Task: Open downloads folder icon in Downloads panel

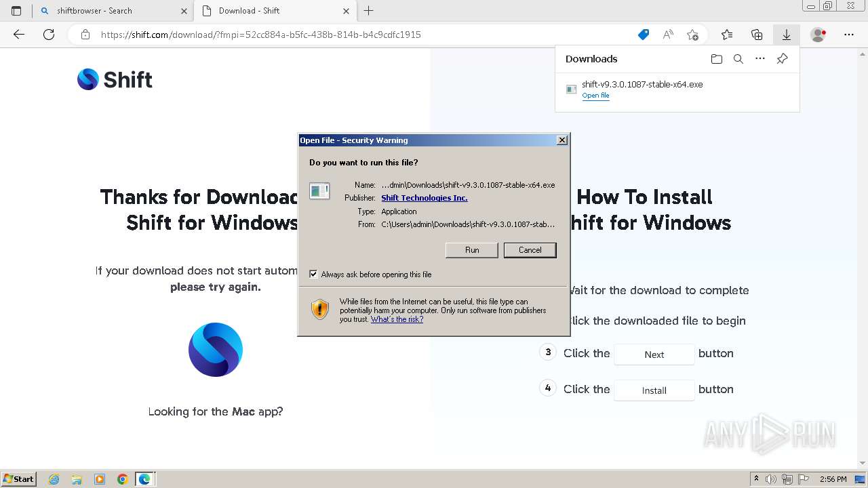Action: (x=717, y=59)
